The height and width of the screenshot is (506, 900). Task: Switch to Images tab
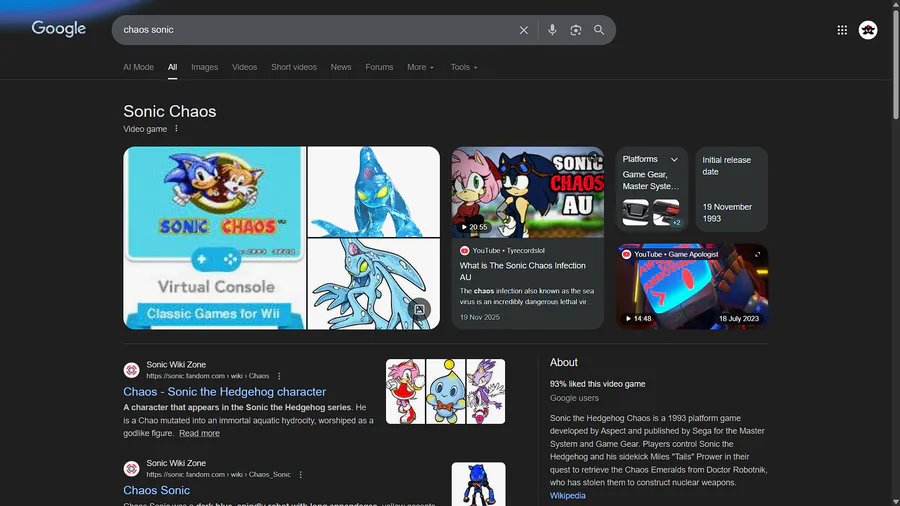tap(204, 67)
